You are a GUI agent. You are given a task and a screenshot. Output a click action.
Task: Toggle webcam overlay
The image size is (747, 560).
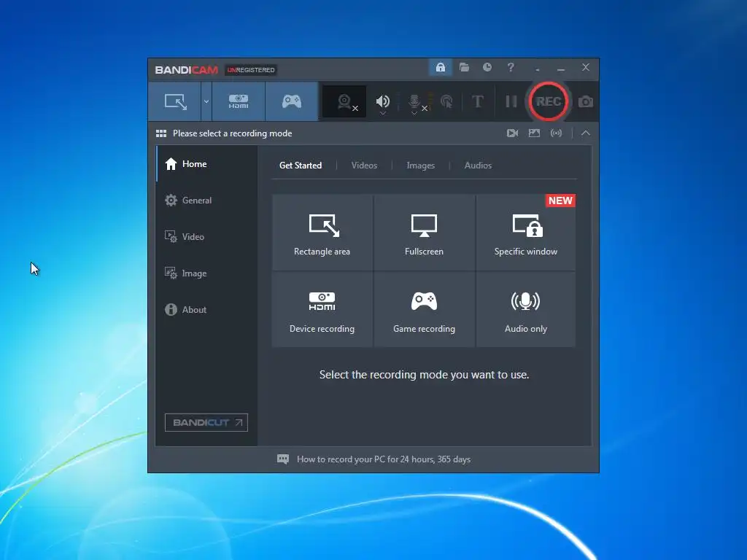click(344, 101)
